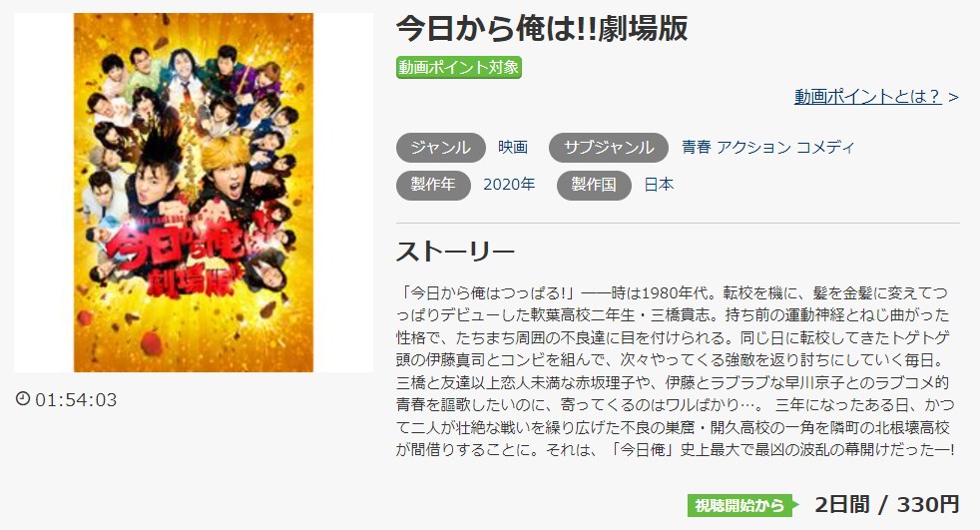Open the 映画 genre link

[x=513, y=147]
